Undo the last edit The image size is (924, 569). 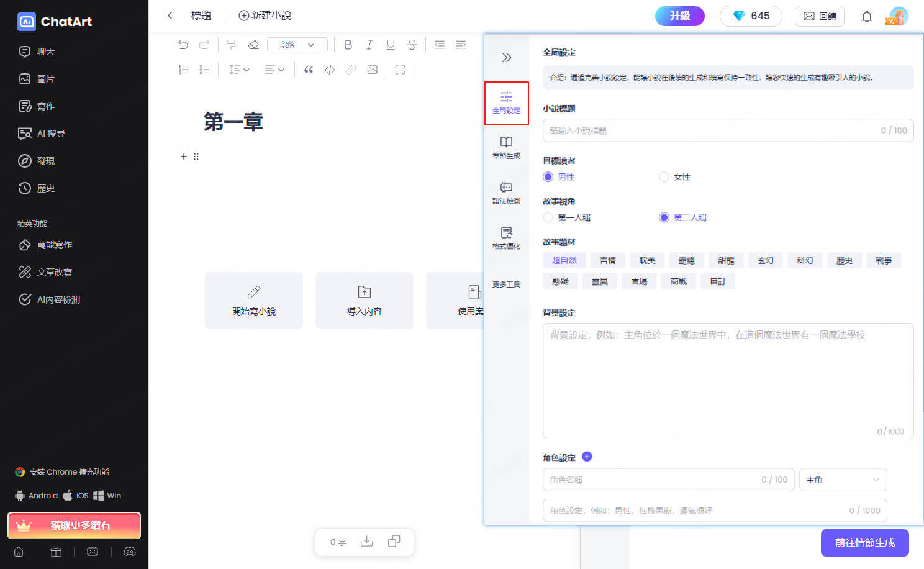point(183,45)
